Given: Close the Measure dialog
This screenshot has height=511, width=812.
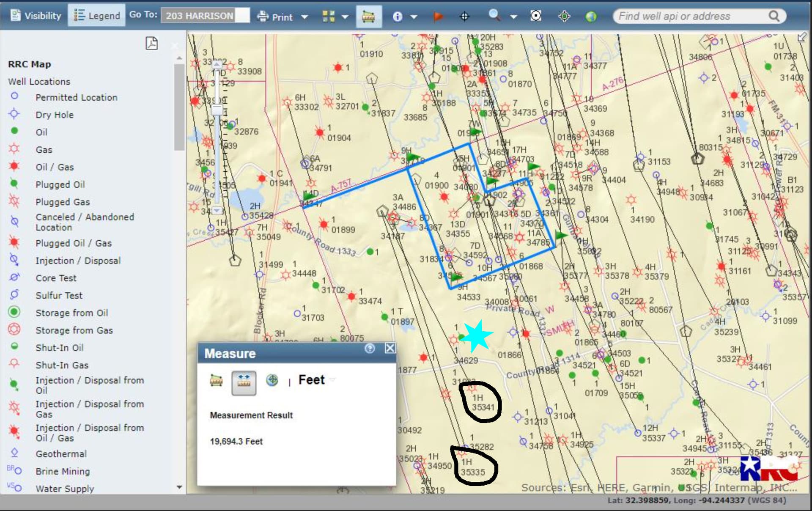Looking at the screenshot, I should pos(390,348).
